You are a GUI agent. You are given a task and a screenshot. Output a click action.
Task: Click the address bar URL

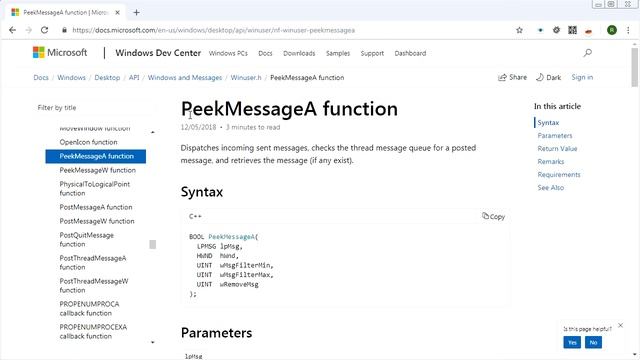click(x=213, y=30)
